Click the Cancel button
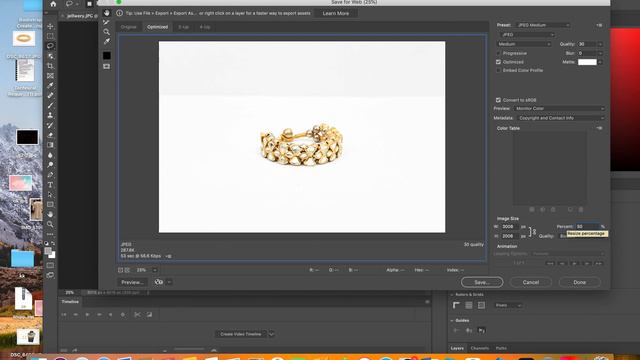Image resolution: width=640 pixels, height=360 pixels. point(531,282)
